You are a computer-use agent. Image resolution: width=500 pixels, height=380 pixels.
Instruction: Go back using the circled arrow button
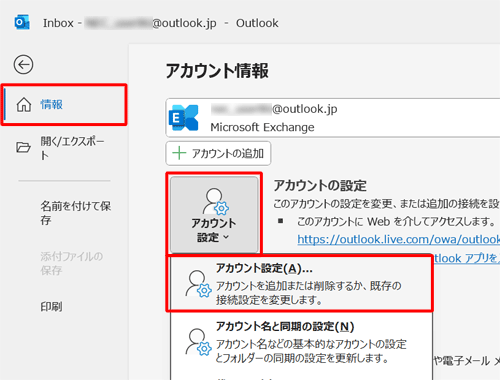tap(23, 65)
